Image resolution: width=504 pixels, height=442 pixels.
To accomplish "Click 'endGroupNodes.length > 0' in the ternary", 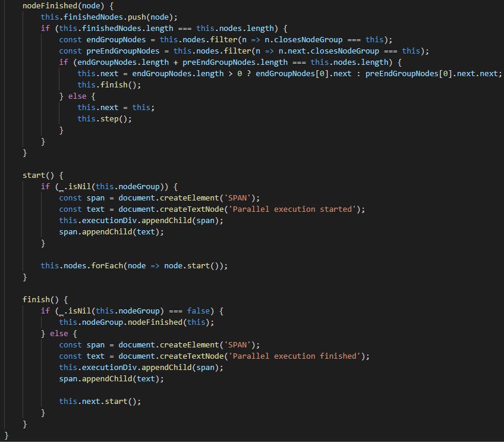I will coord(187,74).
